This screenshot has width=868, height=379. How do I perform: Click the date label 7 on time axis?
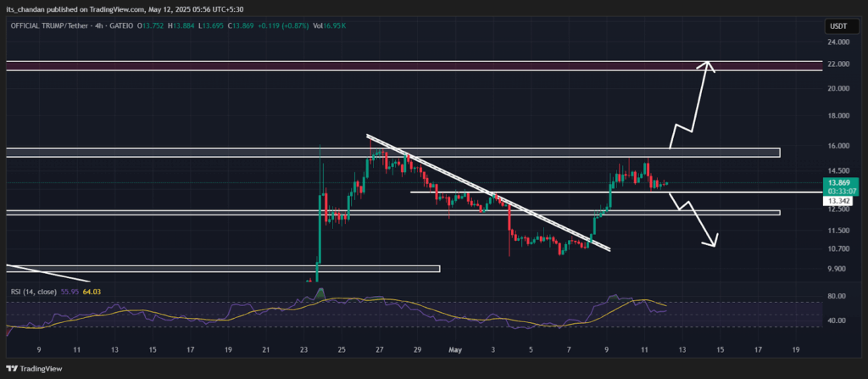tap(569, 350)
